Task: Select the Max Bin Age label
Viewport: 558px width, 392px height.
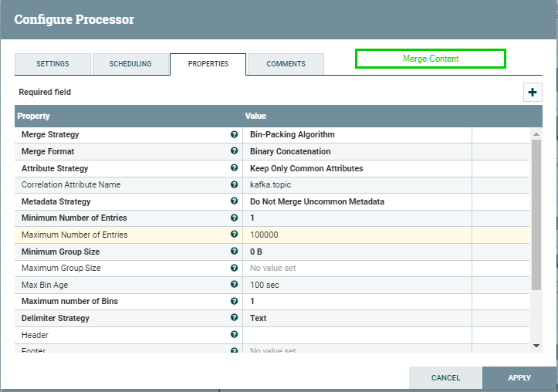Action: pyautogui.click(x=45, y=285)
